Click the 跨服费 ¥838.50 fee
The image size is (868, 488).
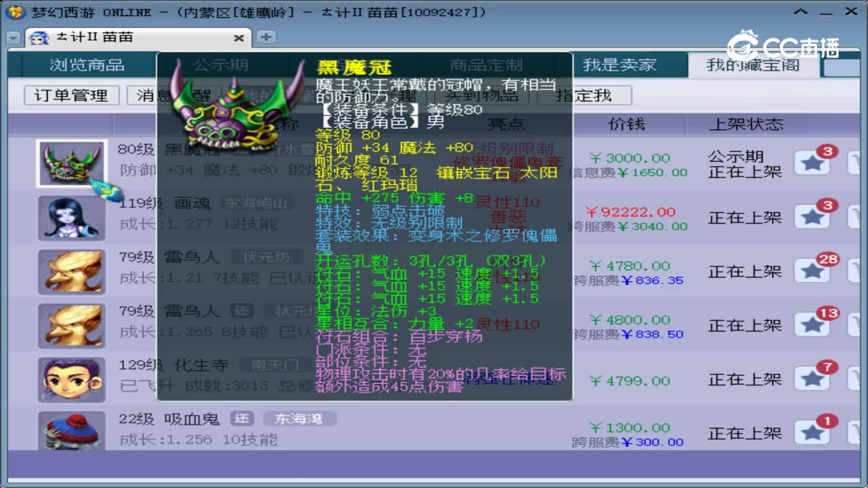pyautogui.click(x=628, y=334)
